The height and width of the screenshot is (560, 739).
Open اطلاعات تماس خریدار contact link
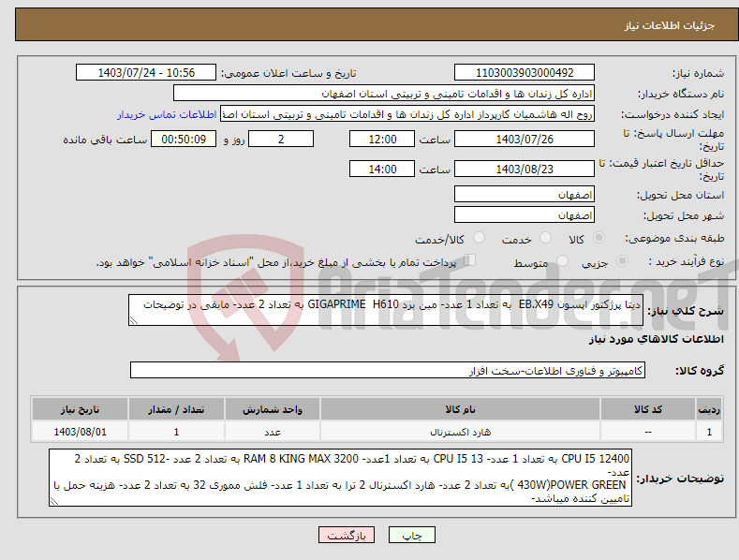(167, 114)
